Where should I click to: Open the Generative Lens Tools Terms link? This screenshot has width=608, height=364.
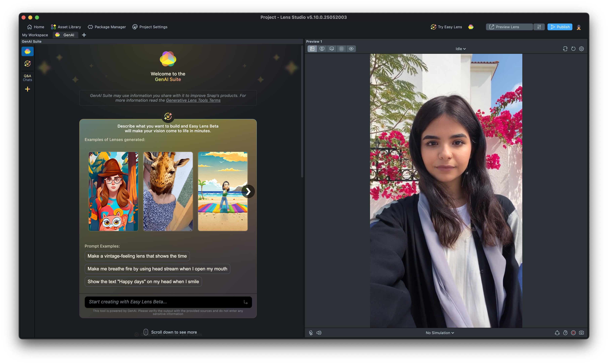pos(193,100)
